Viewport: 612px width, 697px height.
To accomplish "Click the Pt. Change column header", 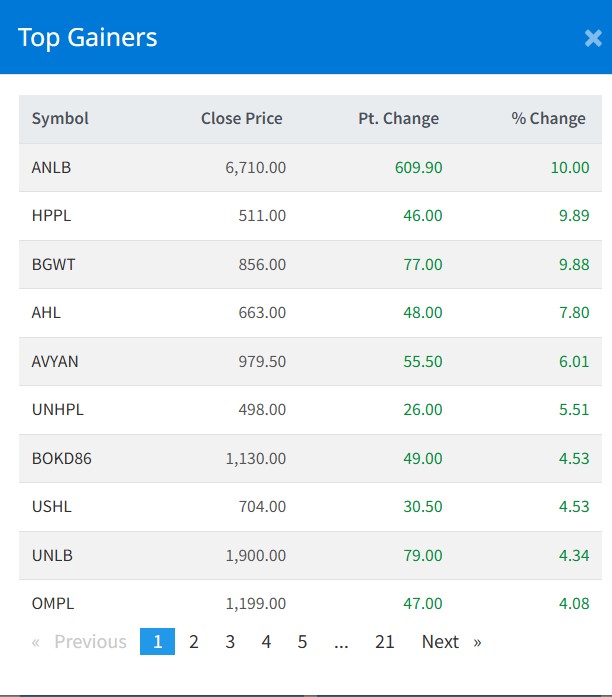I will [x=398, y=118].
